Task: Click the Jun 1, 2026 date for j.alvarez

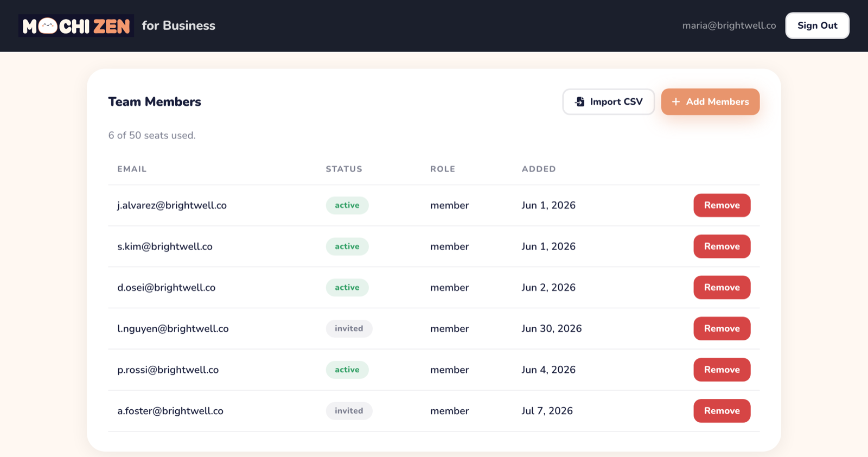Action: [548, 205]
